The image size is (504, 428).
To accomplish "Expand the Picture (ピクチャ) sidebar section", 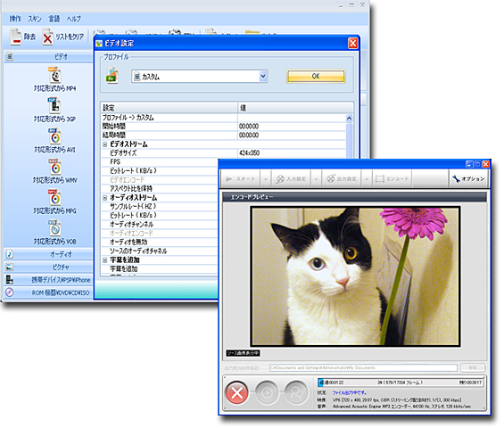I will pyautogui.click(x=49, y=267).
